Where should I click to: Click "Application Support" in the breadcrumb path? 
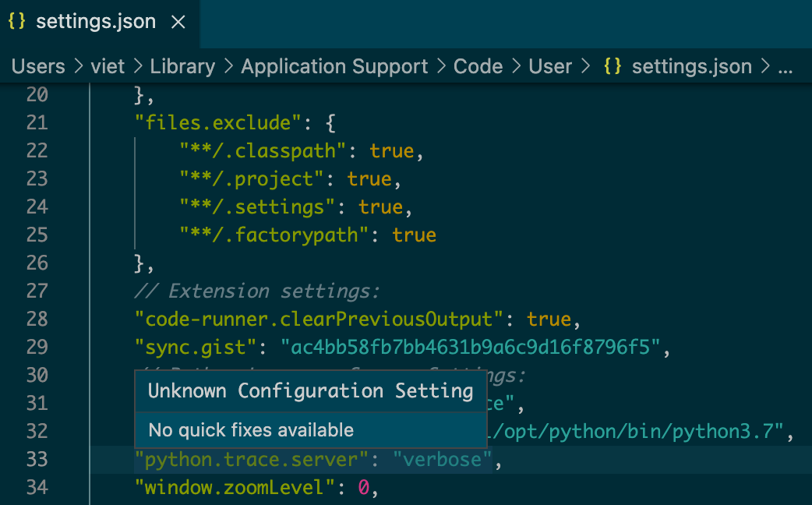point(334,66)
